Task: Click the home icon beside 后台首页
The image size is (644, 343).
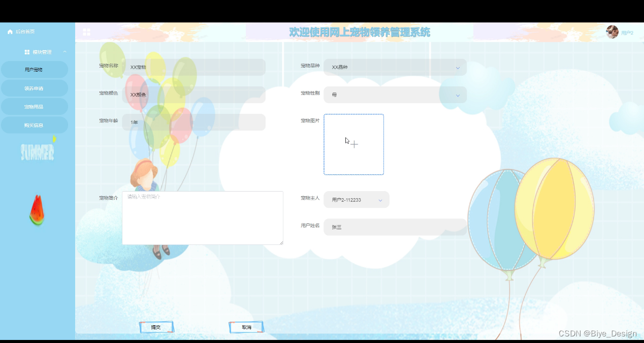Action: pos(10,32)
